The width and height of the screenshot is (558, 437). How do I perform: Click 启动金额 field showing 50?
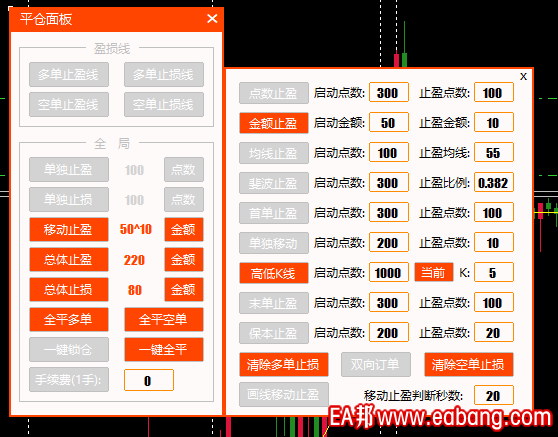coord(389,122)
